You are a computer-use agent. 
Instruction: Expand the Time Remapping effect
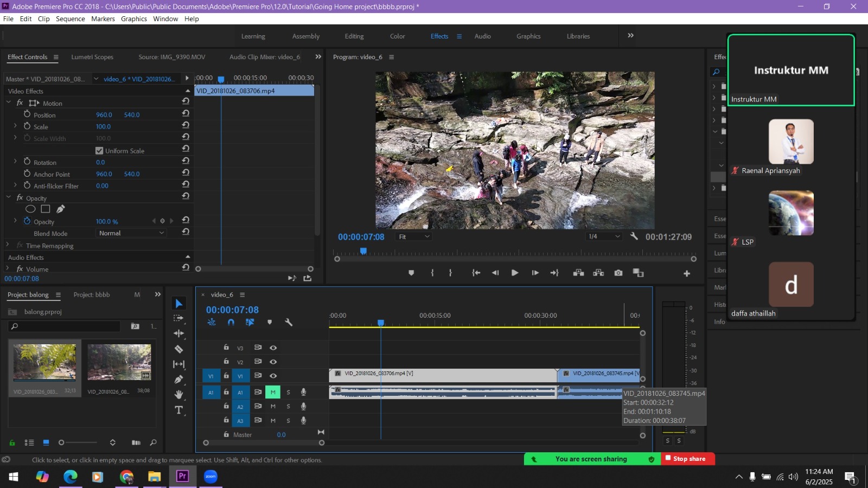click(8, 246)
